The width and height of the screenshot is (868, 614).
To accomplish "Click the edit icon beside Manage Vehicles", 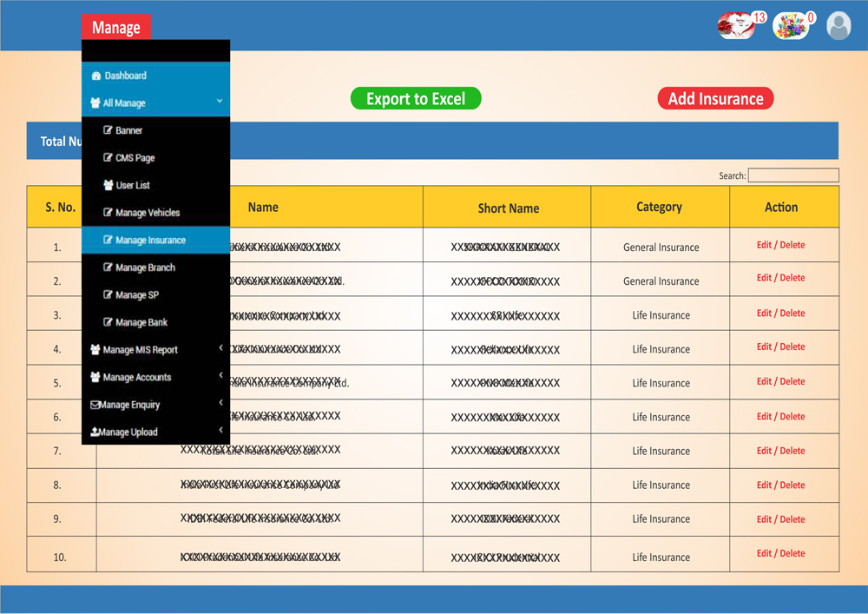I will point(108,213).
